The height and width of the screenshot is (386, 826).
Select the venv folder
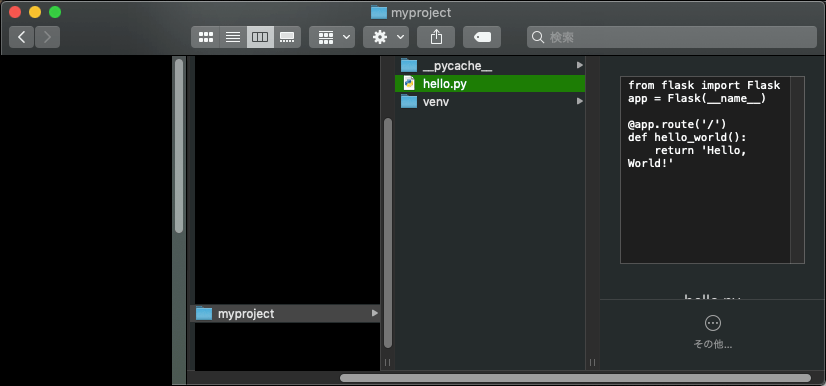[x=490, y=101]
